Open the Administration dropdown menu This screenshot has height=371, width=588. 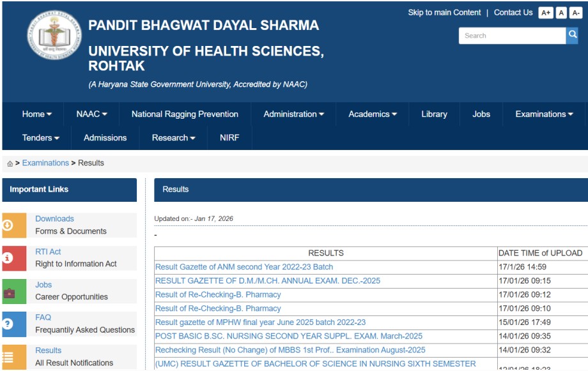click(x=293, y=114)
